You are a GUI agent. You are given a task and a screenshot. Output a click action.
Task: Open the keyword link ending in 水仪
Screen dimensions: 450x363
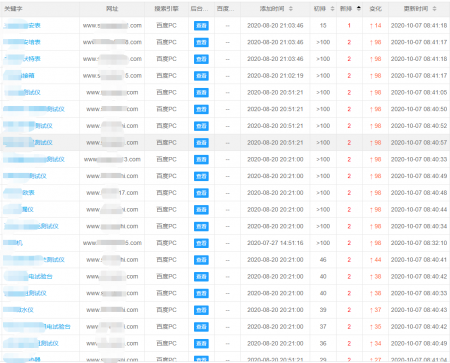pos(18,310)
